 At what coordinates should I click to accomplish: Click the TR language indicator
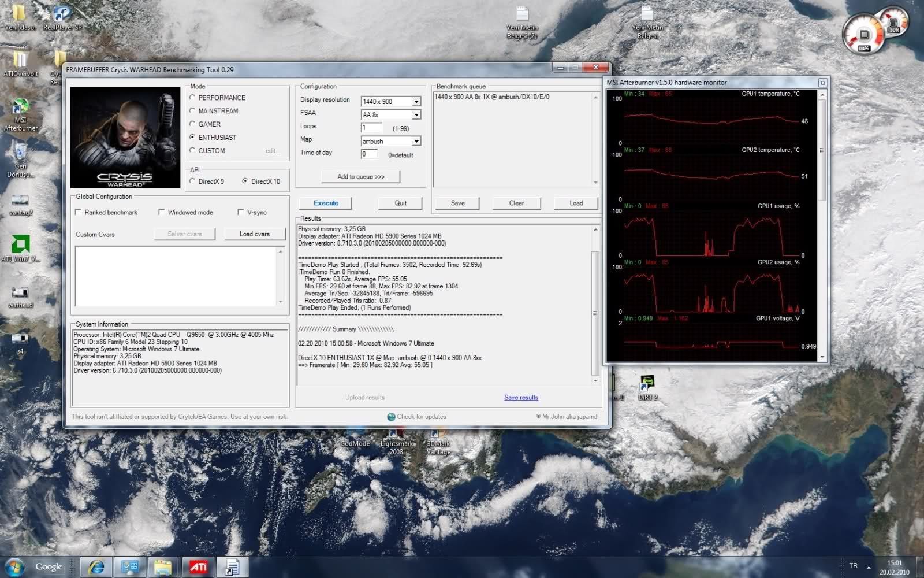pyautogui.click(x=854, y=566)
